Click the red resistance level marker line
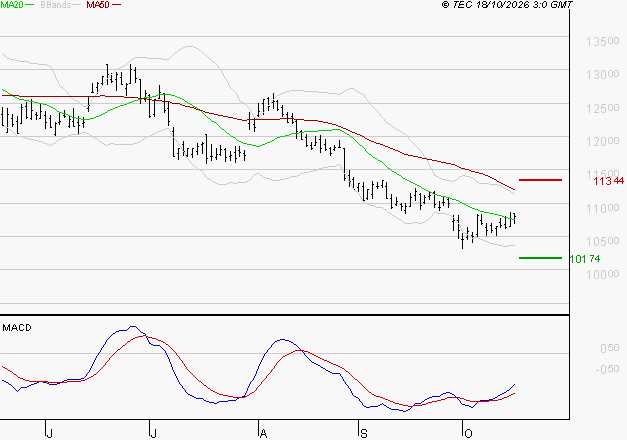Viewport: 627px width, 440px height. [x=540, y=180]
